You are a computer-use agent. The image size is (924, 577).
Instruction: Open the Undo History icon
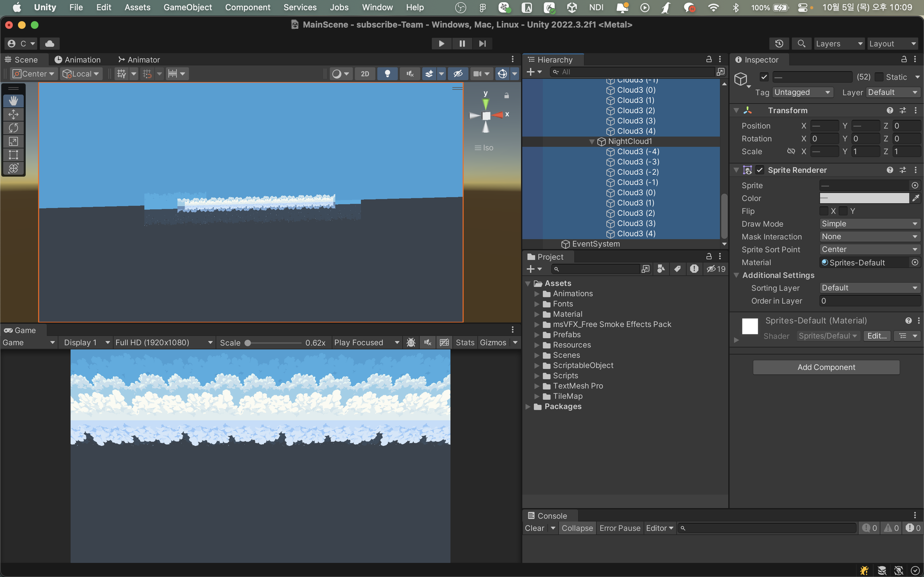tap(779, 44)
